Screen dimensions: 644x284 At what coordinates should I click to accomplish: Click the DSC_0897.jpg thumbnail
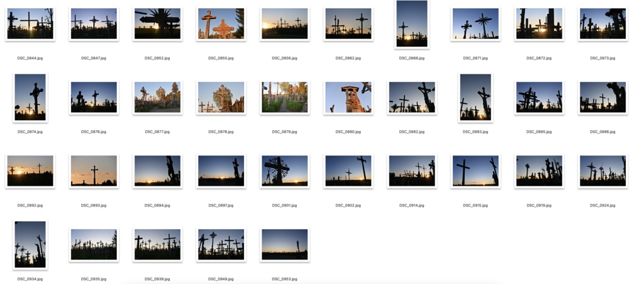pyautogui.click(x=221, y=171)
